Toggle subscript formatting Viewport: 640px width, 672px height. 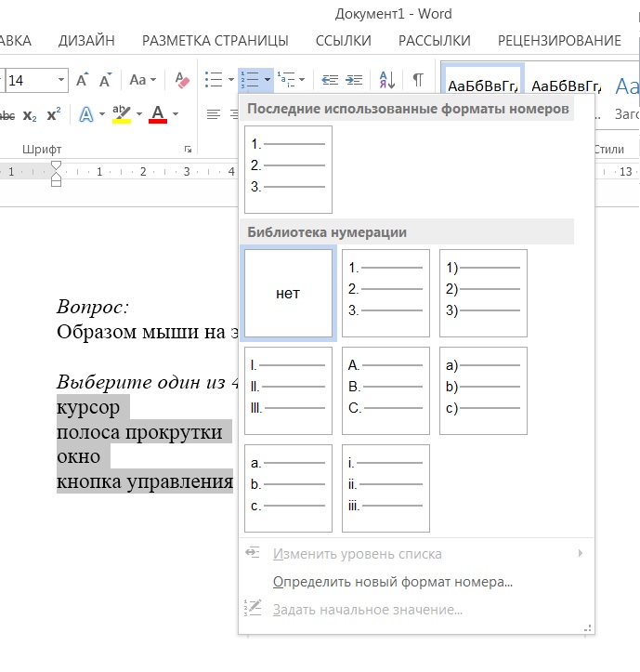pyautogui.click(x=30, y=115)
